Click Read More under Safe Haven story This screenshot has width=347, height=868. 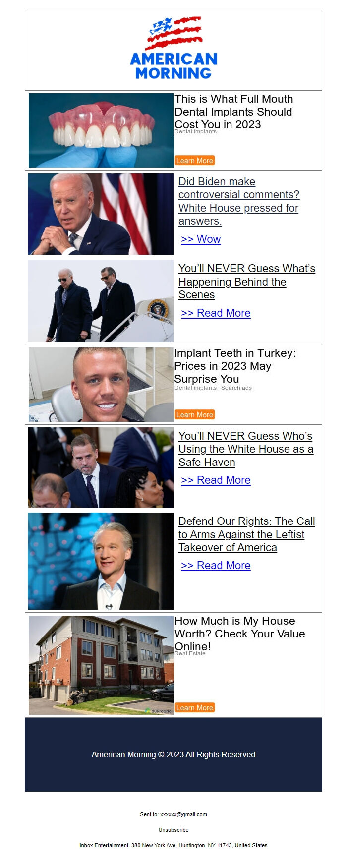216,480
